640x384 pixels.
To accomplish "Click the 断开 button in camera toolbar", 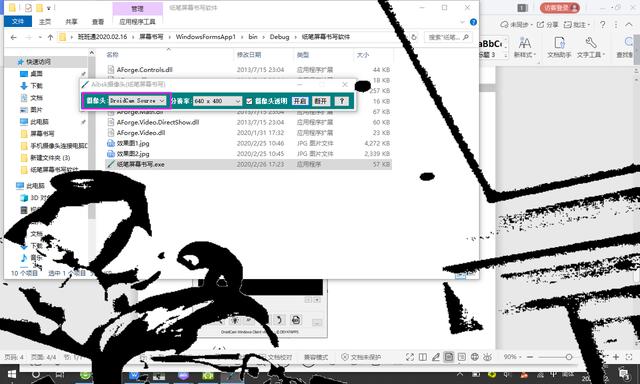I will pyautogui.click(x=320, y=101).
